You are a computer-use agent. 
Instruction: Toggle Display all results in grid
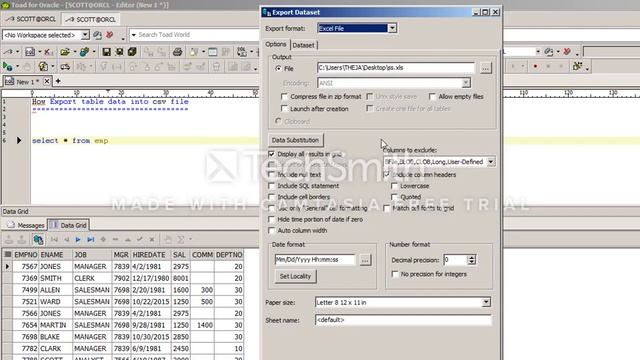coord(271,154)
